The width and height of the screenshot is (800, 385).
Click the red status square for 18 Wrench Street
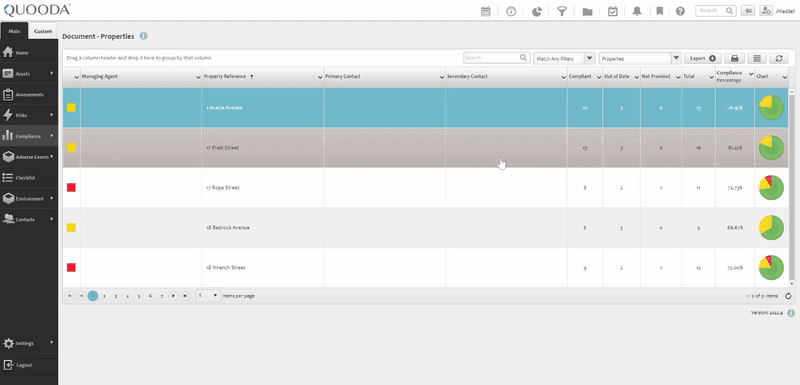71,267
